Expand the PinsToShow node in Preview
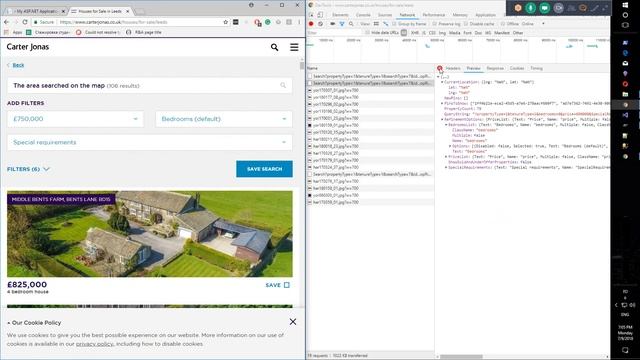Screen dimensions: 640x360 [442, 104]
